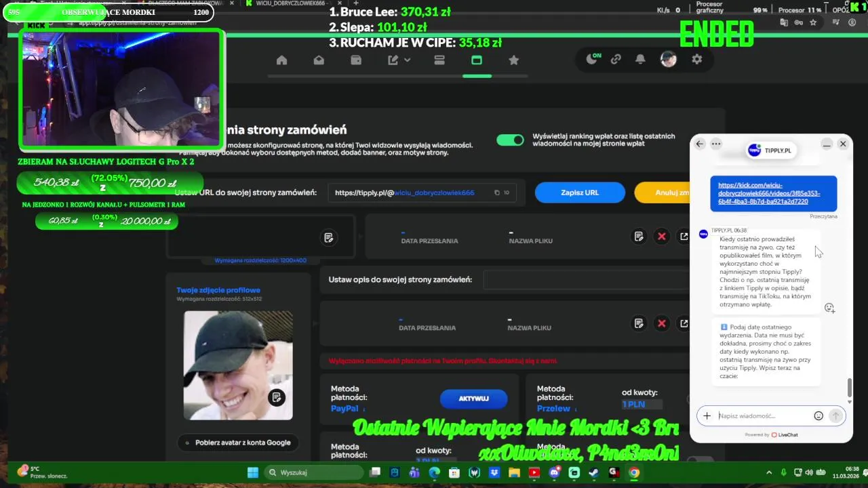Click the banner upload note icon
The width and height of the screenshot is (868, 488).
pos(329,238)
